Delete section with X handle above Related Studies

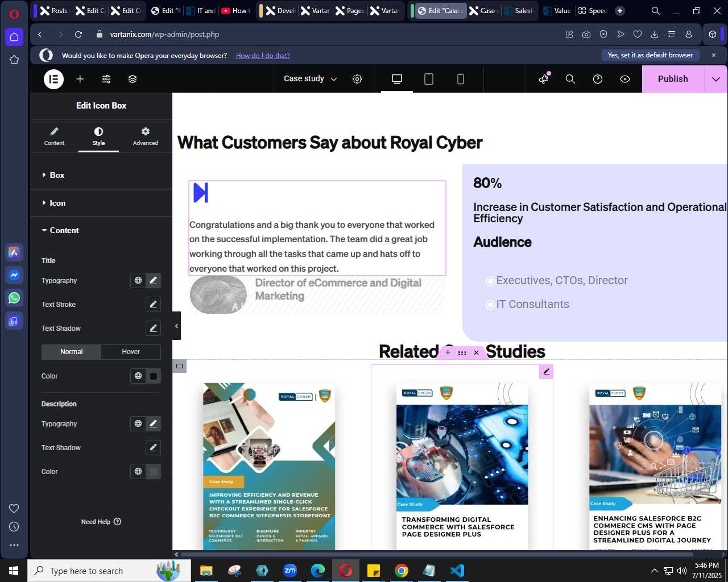tap(477, 353)
